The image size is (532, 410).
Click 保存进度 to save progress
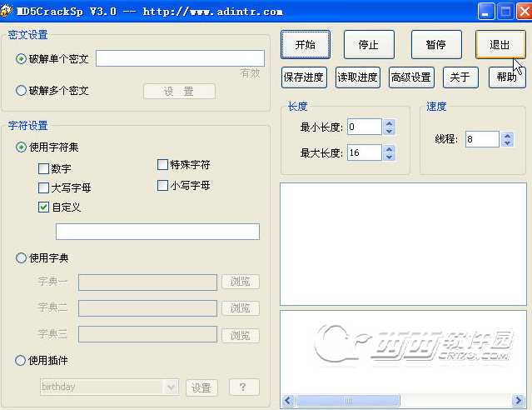coord(304,77)
